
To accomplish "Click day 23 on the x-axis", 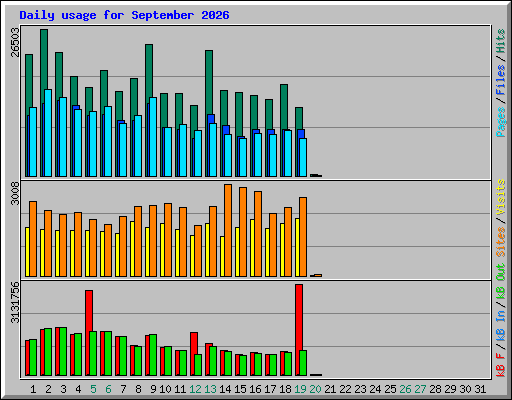I will (360, 389).
